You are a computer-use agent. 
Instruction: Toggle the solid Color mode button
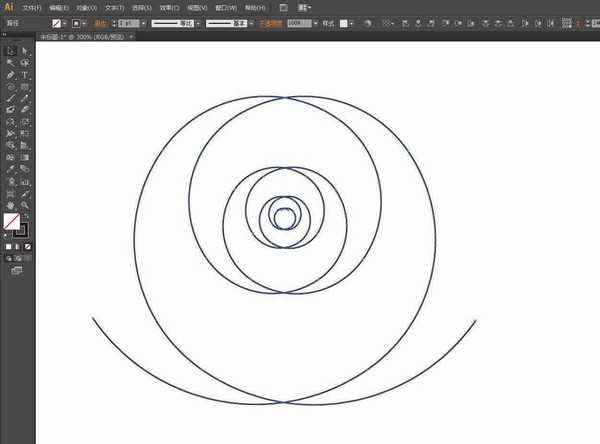pos(9,245)
